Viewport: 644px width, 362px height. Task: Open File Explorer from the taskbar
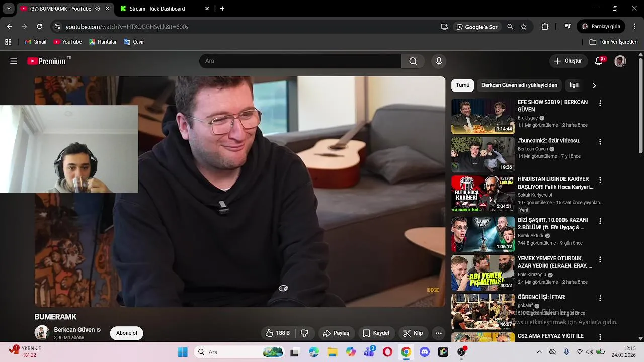point(332,352)
